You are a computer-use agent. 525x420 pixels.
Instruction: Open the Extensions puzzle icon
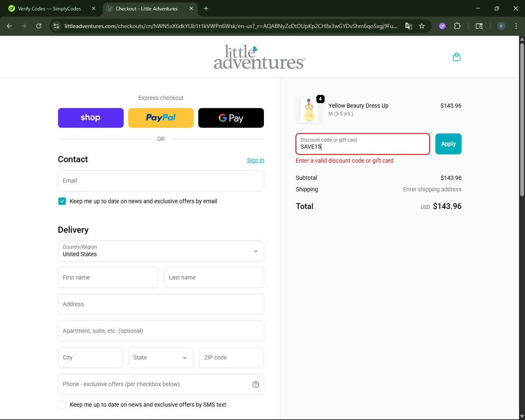point(457,26)
